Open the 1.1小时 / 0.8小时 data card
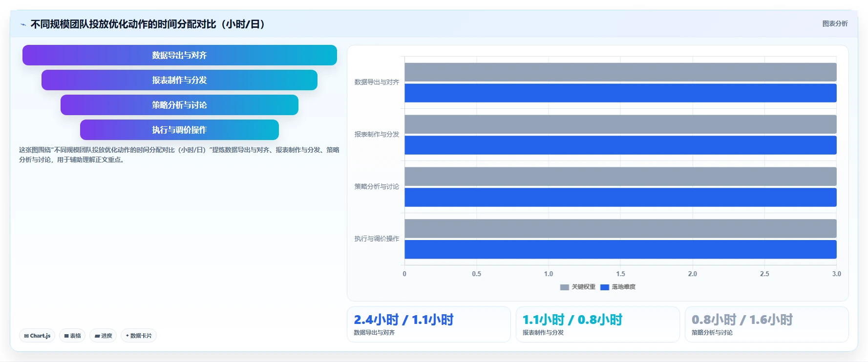The image size is (868, 362). [598, 324]
